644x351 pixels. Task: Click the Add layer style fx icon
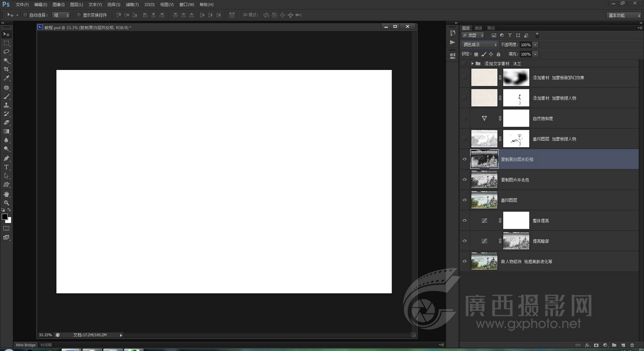587,345
